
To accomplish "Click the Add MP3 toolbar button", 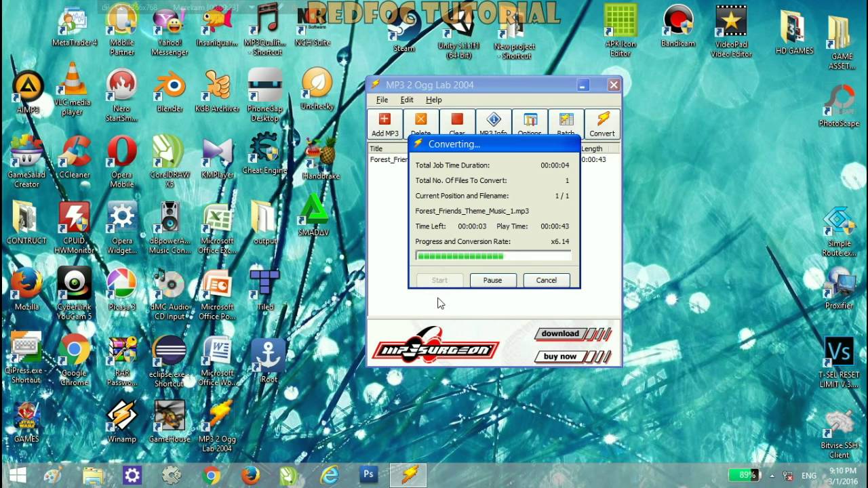I will 385,125.
